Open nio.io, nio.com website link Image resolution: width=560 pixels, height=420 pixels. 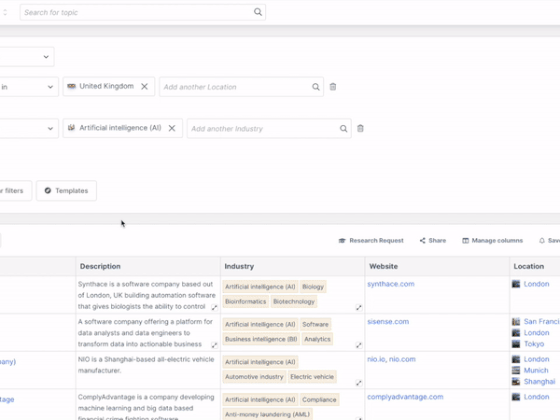point(391,359)
